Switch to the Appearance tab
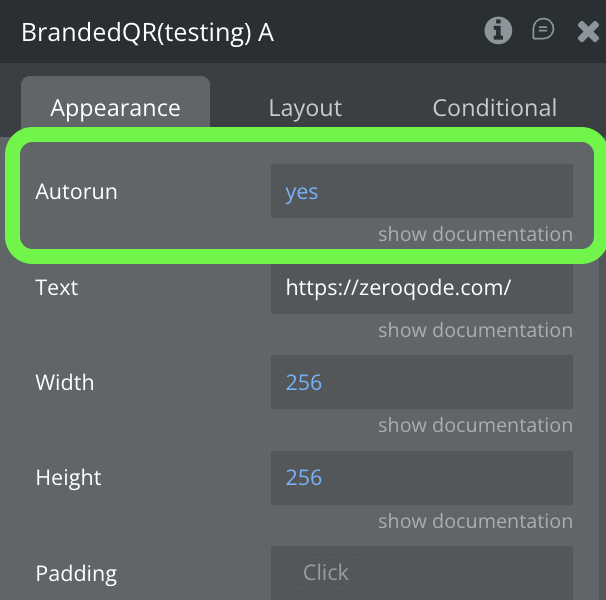Viewport: 606px width, 600px height. 115,108
